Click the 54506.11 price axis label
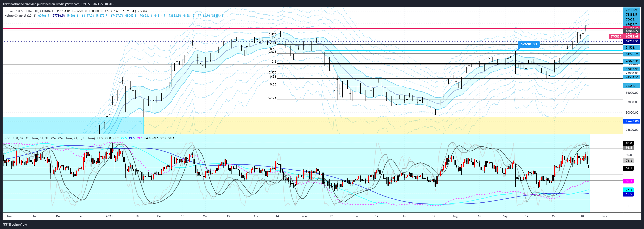 point(632,48)
